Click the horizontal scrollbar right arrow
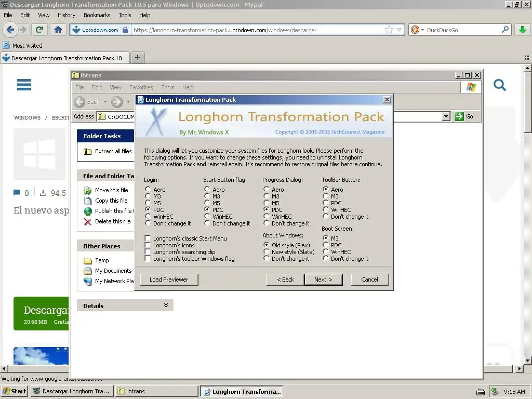 (519, 368)
